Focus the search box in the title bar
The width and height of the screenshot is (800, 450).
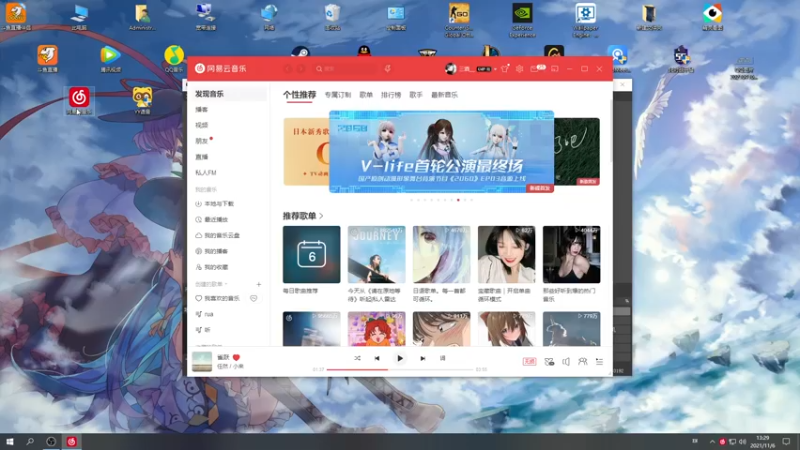pyautogui.click(x=344, y=69)
